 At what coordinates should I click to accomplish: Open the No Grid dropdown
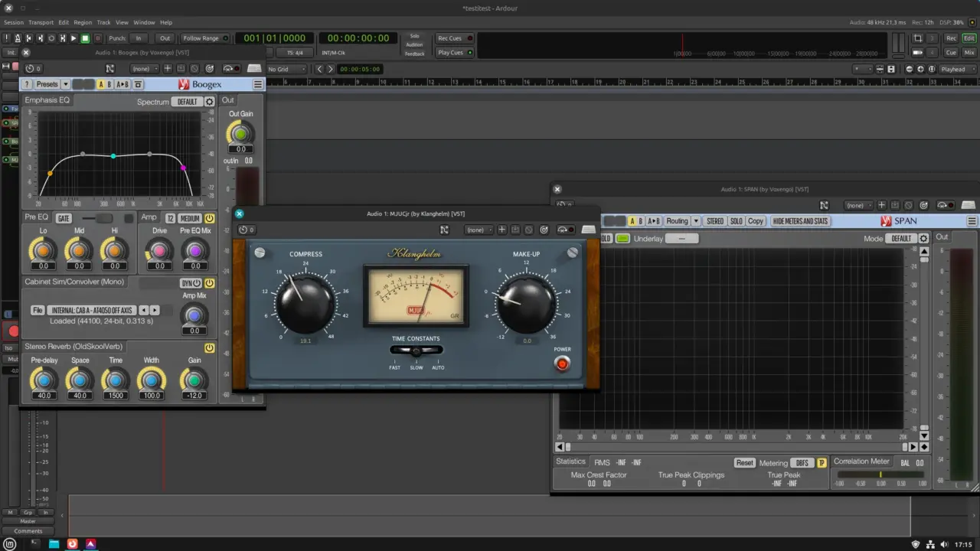tap(286, 69)
